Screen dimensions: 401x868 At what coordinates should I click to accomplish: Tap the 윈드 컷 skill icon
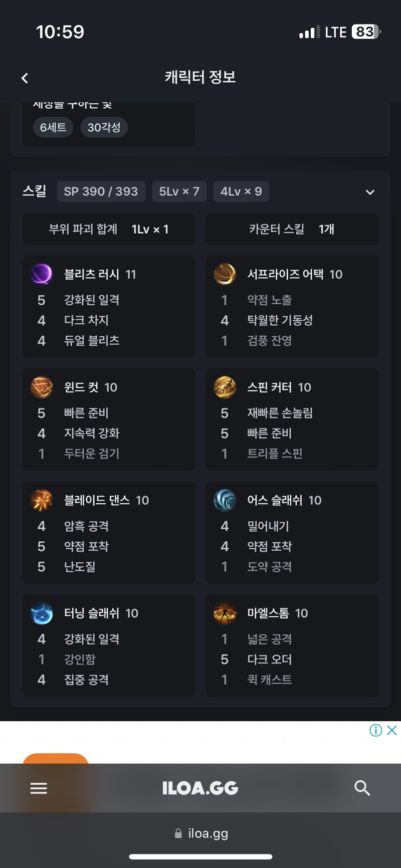coord(42,387)
